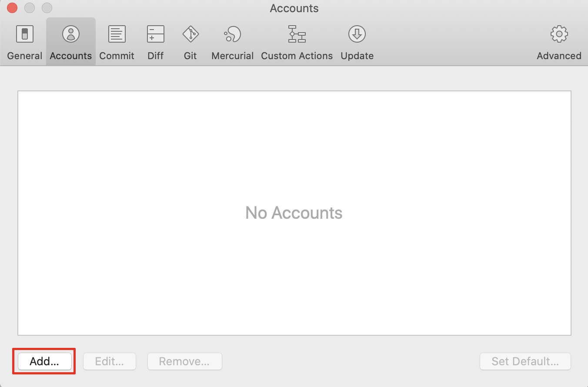This screenshot has height=387, width=588.
Task: Click the Add... account button
Action: [x=44, y=361]
